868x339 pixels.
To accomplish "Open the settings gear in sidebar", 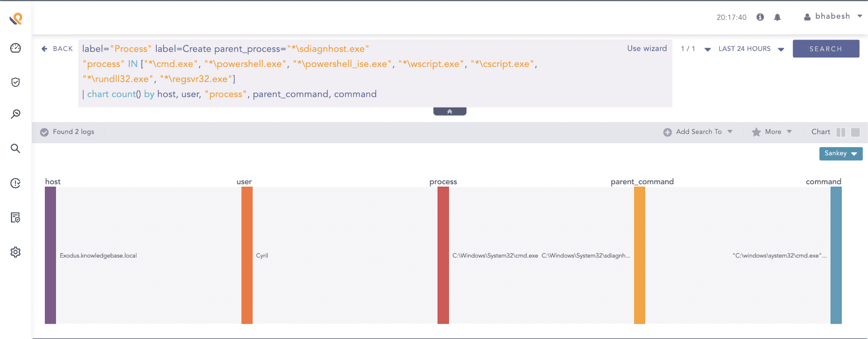I will (15, 252).
